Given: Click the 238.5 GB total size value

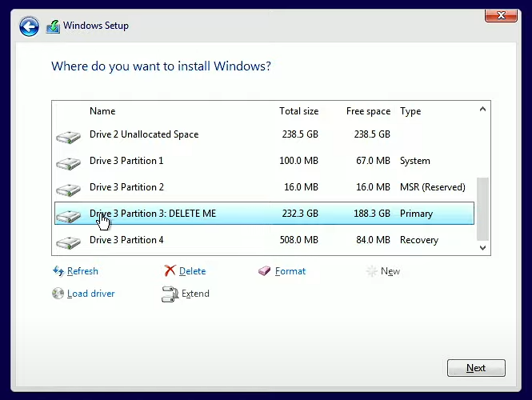Looking at the screenshot, I should 300,134.
